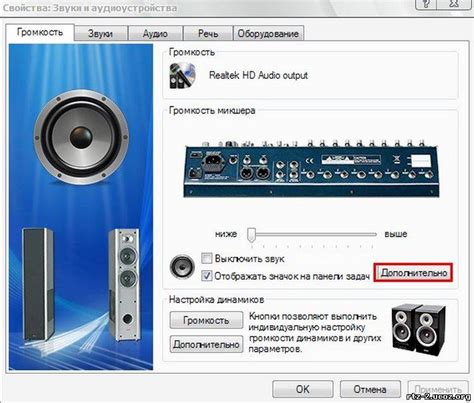This screenshot has width=474, height=403.
Task: Click Дополнительно button under Настройка динамиков
Action: pos(206,344)
